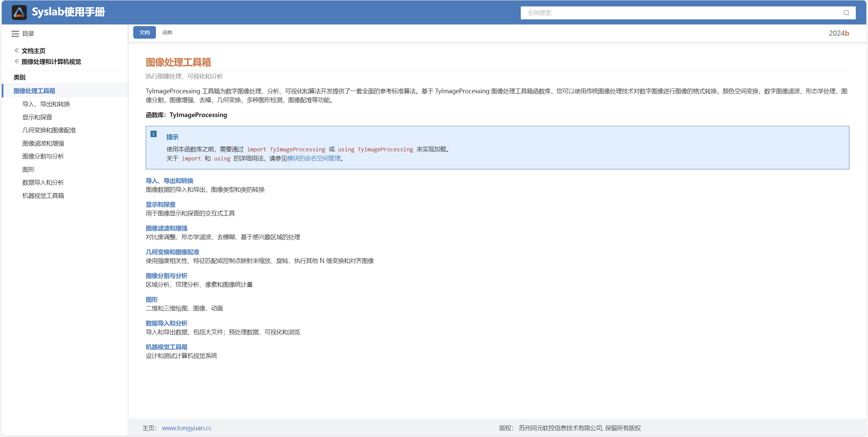Open the 导入、导出和转换 content heading link
The width and height of the screenshot is (868, 437).
(170, 181)
